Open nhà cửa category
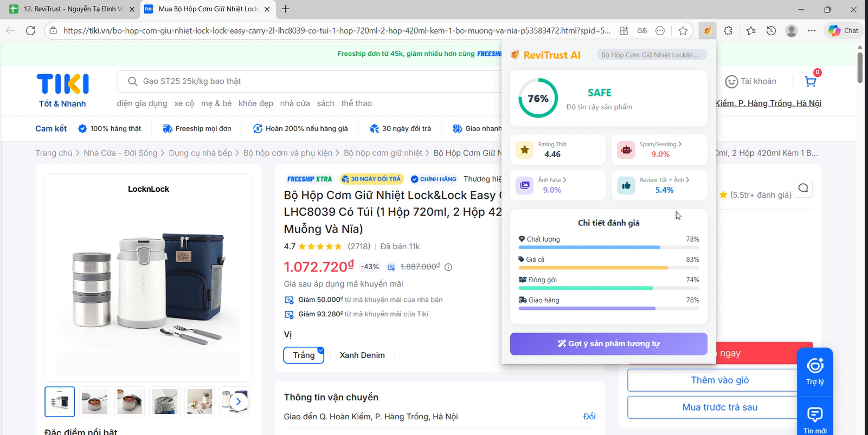868x435 pixels. 295,103
